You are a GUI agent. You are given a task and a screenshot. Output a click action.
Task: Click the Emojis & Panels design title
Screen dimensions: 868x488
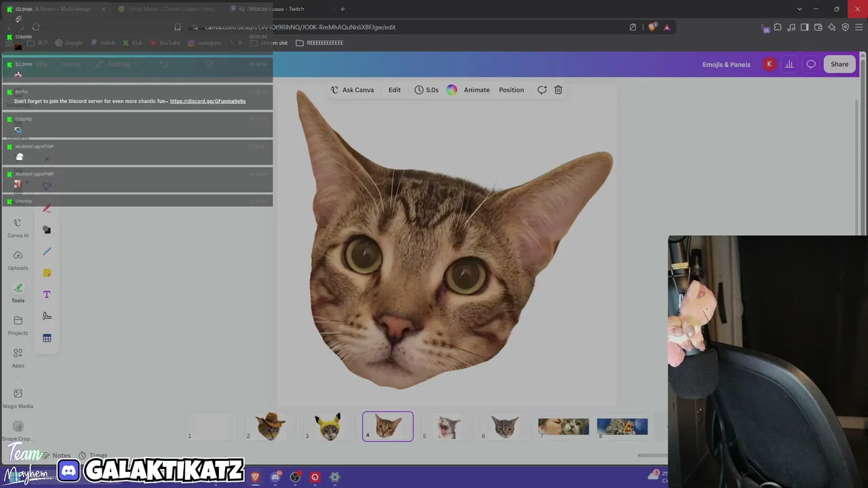tap(726, 64)
